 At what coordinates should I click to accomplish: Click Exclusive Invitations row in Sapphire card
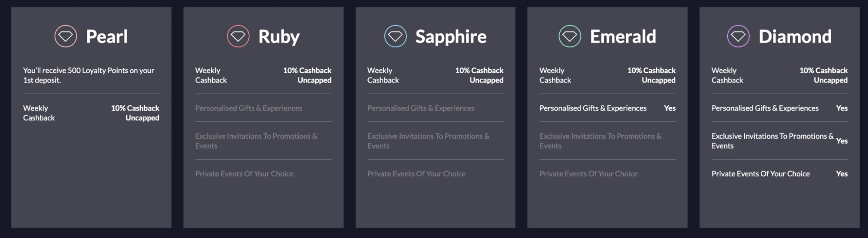coord(435,141)
